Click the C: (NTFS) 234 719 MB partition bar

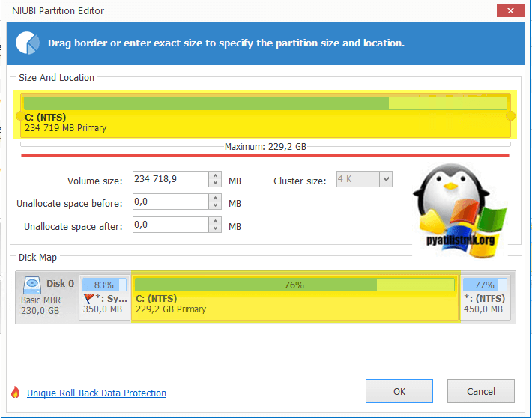tap(265, 115)
